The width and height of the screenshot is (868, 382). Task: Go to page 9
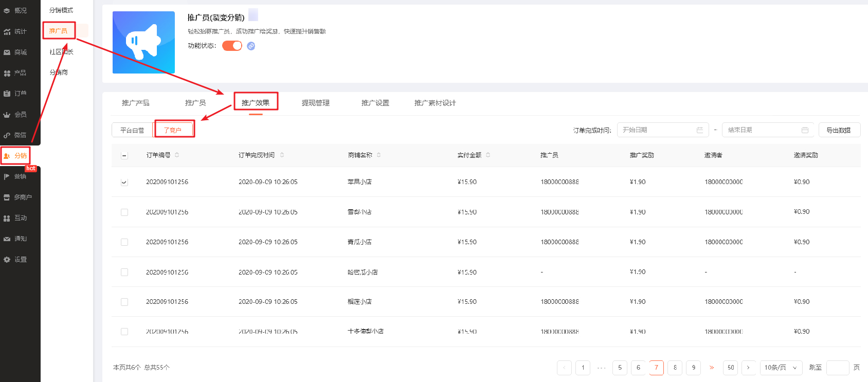coord(694,368)
